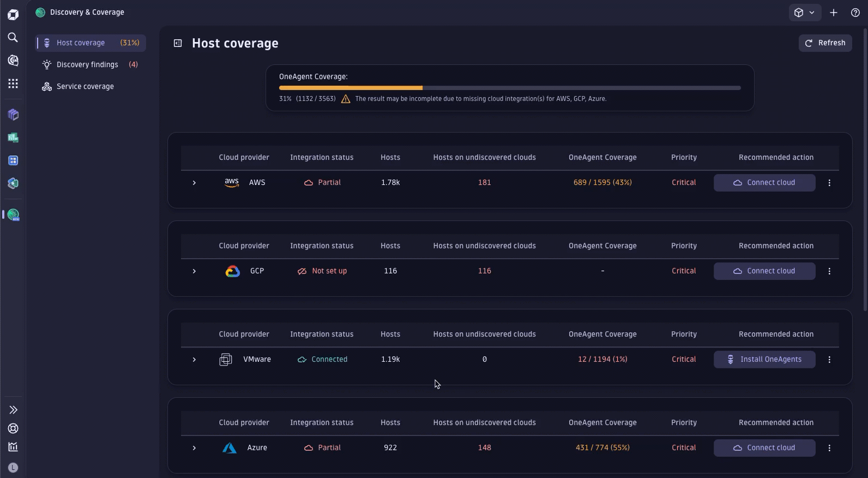Click the warning triangle icon in coverage card

click(x=346, y=99)
